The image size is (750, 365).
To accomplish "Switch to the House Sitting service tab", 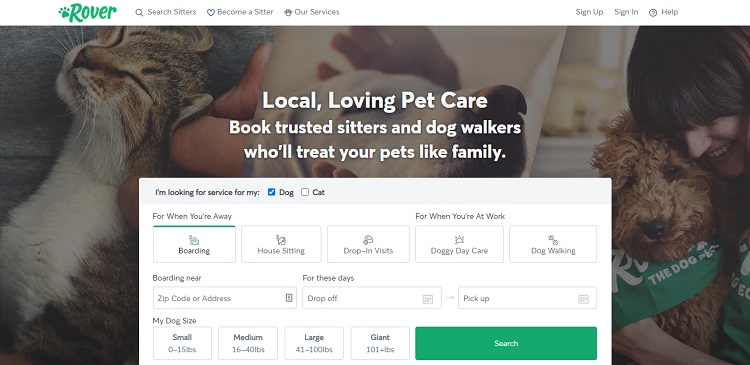I will 281,244.
